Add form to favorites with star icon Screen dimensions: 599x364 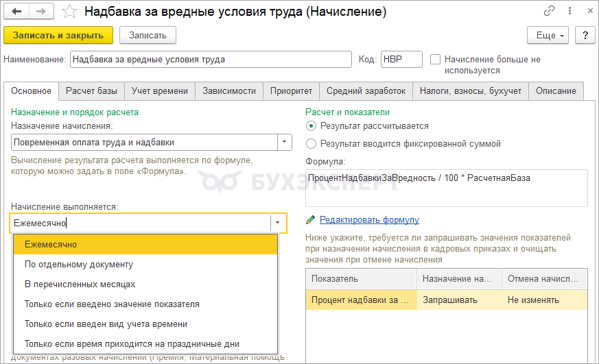point(69,12)
